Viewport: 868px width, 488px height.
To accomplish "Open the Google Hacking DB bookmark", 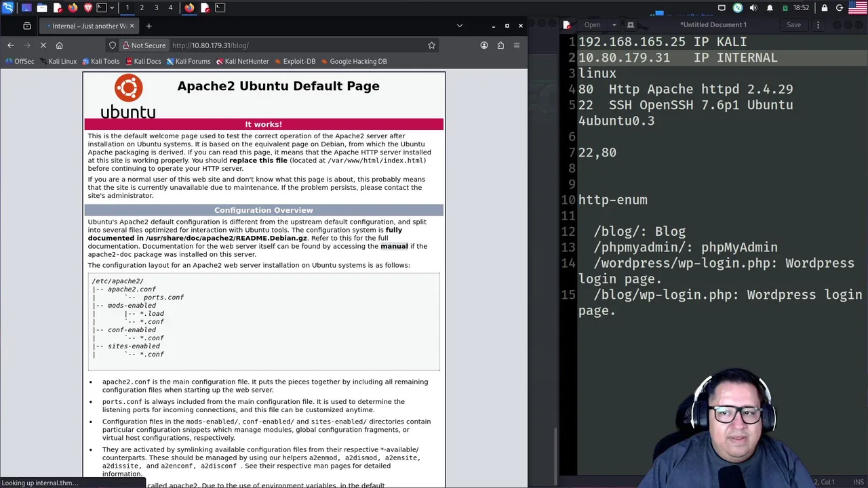I will 354,61.
